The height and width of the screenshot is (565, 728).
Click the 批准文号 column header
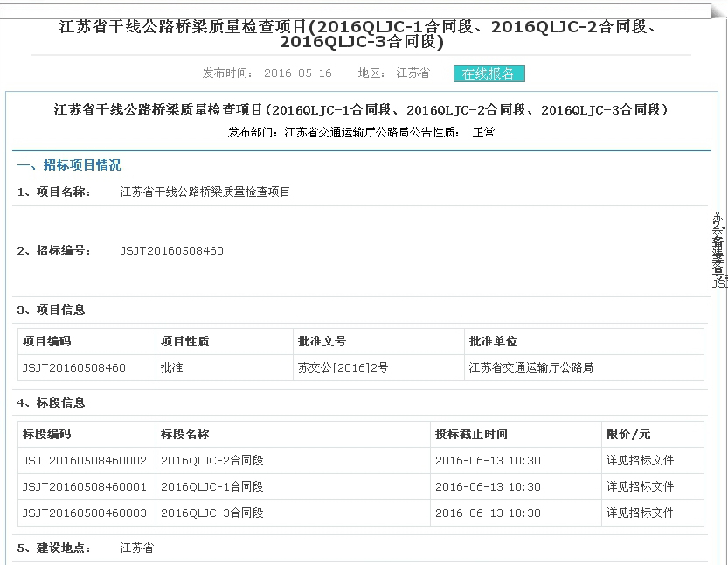(x=322, y=341)
